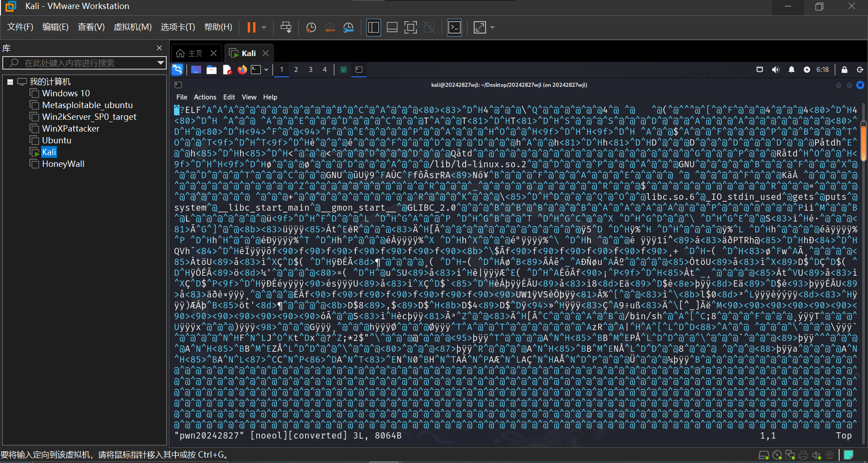
Task: Toggle the console view button
Action: point(454,28)
